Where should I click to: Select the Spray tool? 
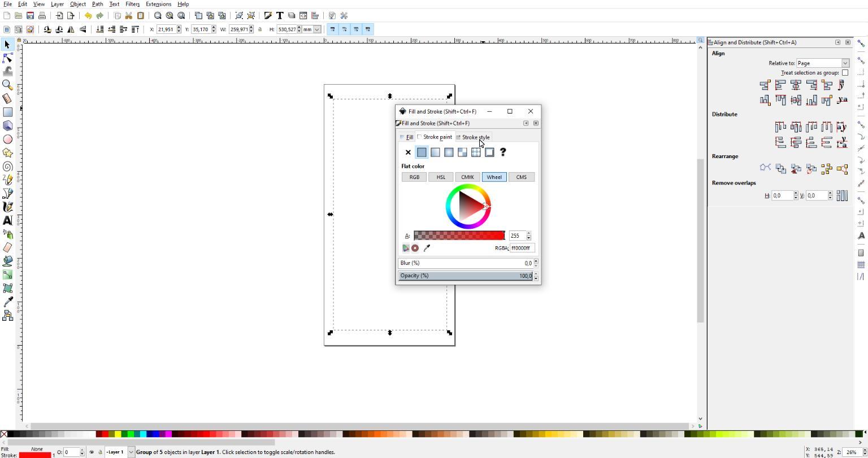7,234
